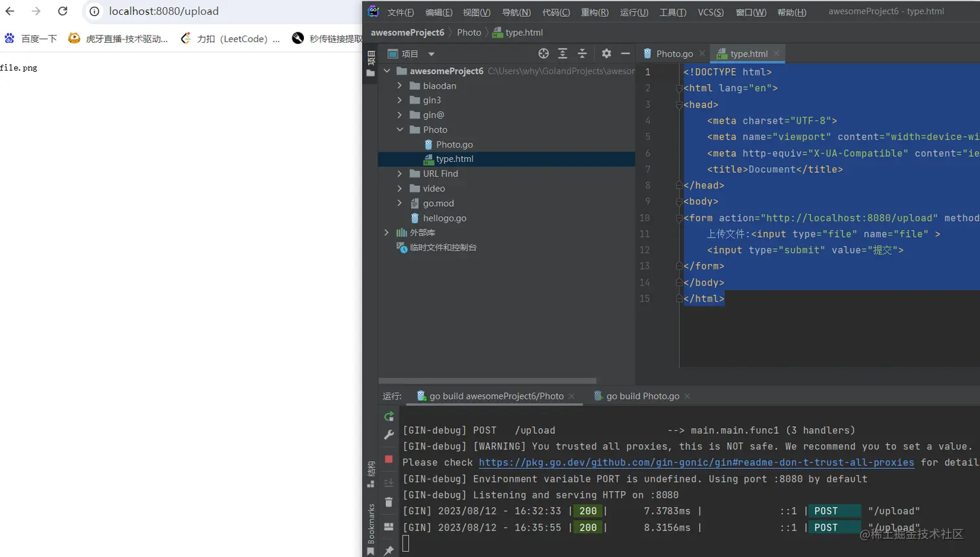
Task: Click the locate opened file target icon
Action: tap(543, 54)
